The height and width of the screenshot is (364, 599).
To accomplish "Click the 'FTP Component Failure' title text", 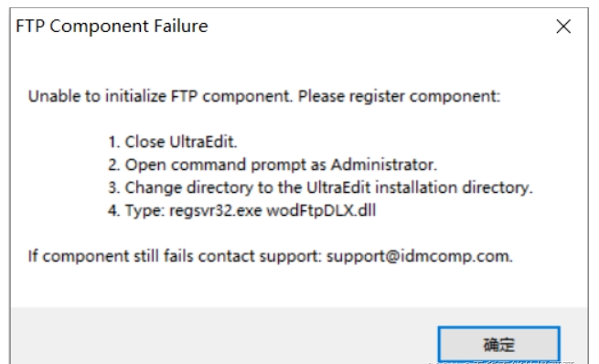I will (112, 27).
